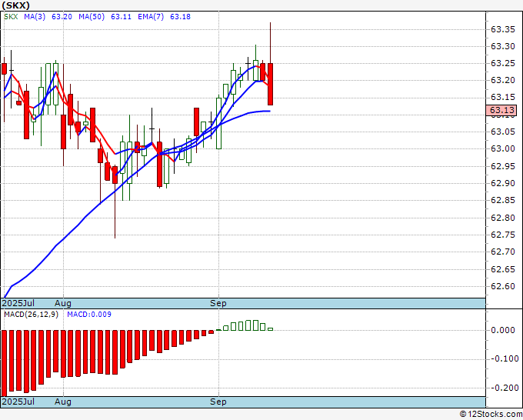Viewport: 523px width, 420px height.
Task: Click the (SKX) chart title
Action: 15,5
